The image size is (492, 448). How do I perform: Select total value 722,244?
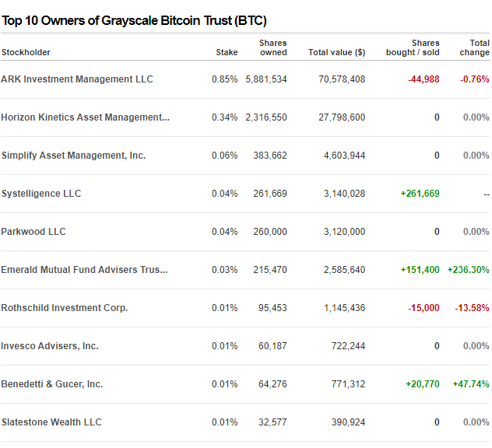pos(348,346)
